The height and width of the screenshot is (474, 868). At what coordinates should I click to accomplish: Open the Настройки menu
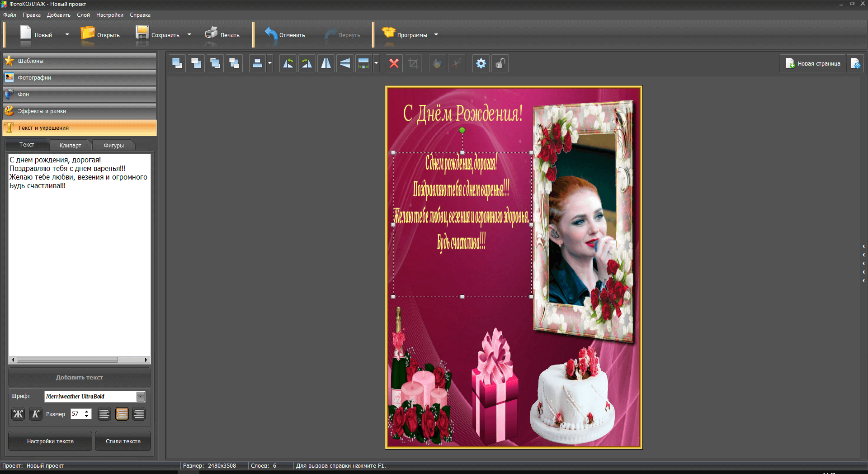110,15
